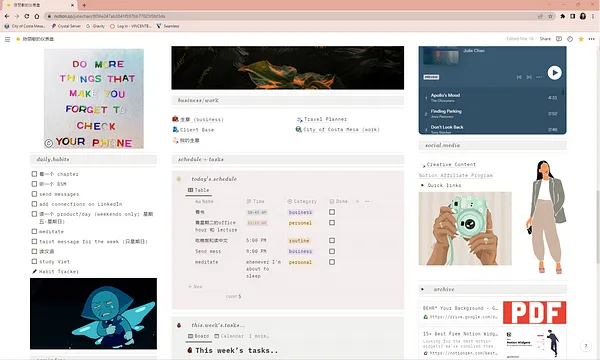Image resolution: width=600 pixels, height=360 pixels.
Task: Open page comments icon in Notion top bar
Action: point(559,39)
